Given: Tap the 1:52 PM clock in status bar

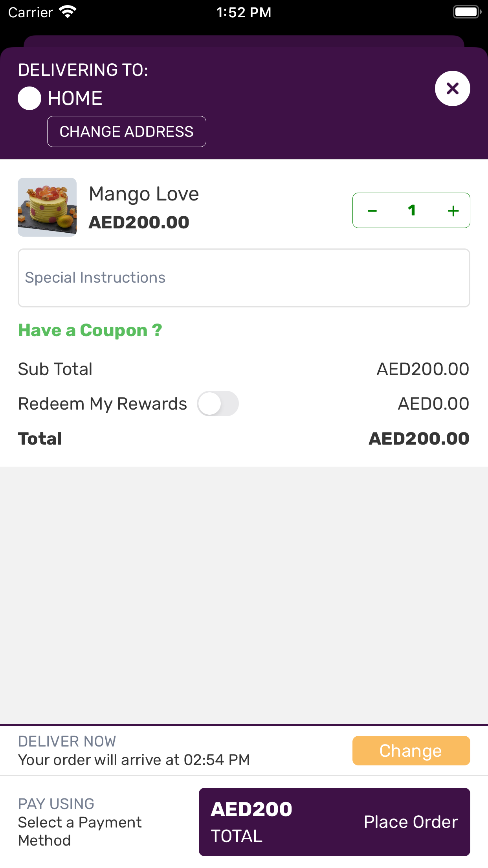Looking at the screenshot, I should 244,12.
